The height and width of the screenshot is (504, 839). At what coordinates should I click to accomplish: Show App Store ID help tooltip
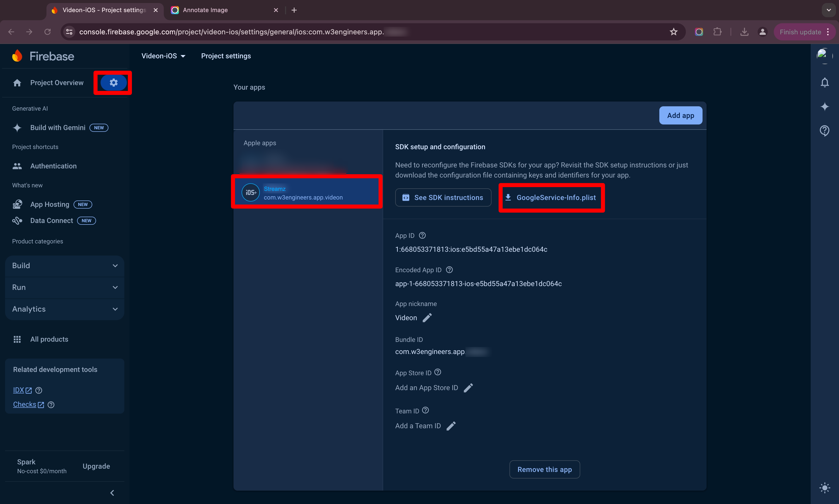tap(438, 372)
